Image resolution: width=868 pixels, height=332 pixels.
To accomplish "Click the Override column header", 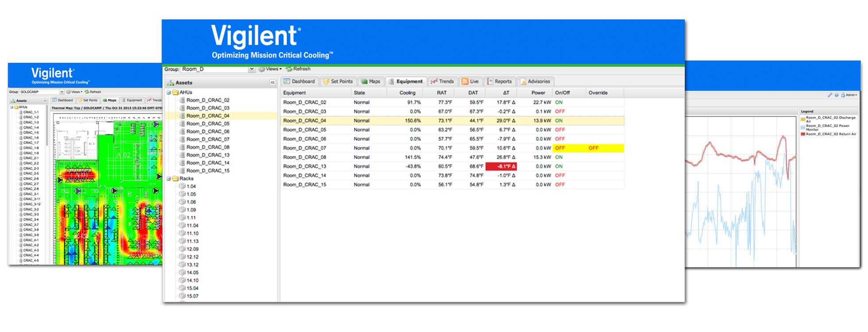I will click(x=605, y=93).
